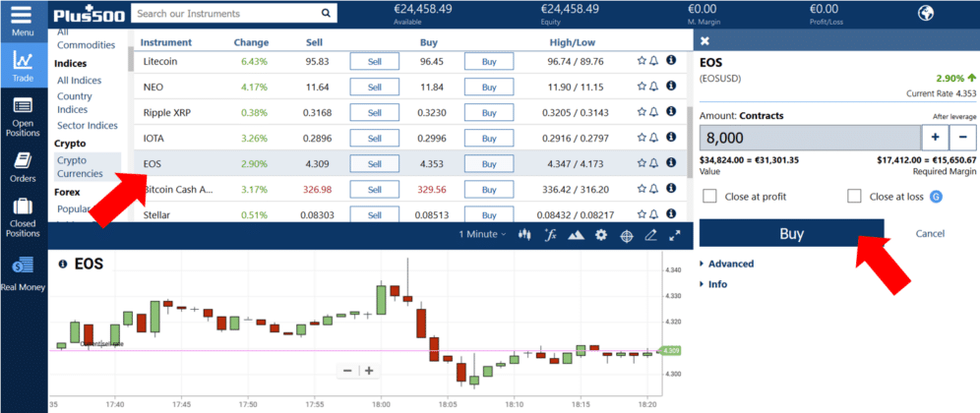The width and height of the screenshot is (980, 413).
Task: Open the candlestick chart type selector
Action: coord(524,235)
